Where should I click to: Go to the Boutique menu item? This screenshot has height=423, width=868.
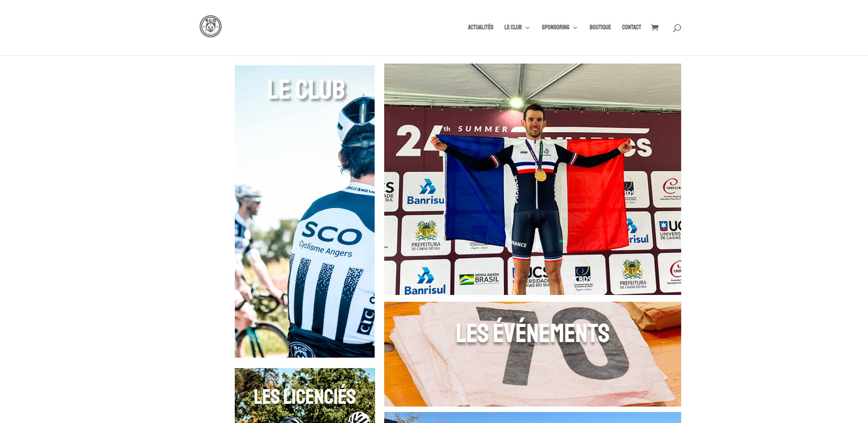click(x=600, y=27)
